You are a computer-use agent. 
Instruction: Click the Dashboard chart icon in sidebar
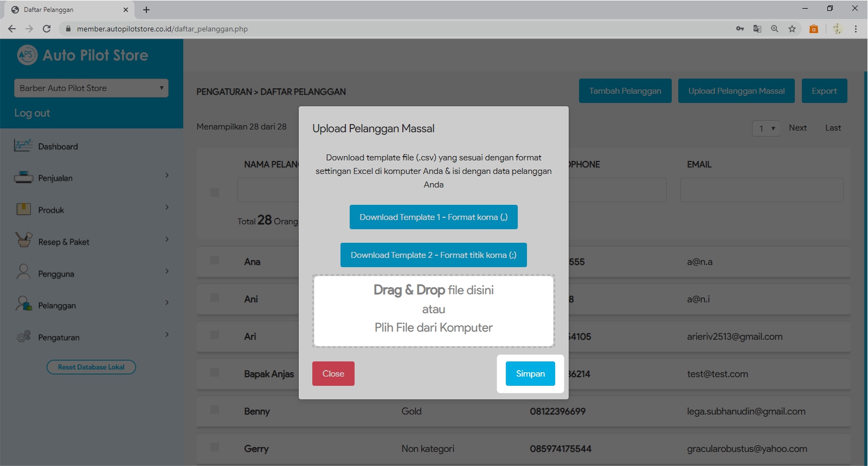23,146
